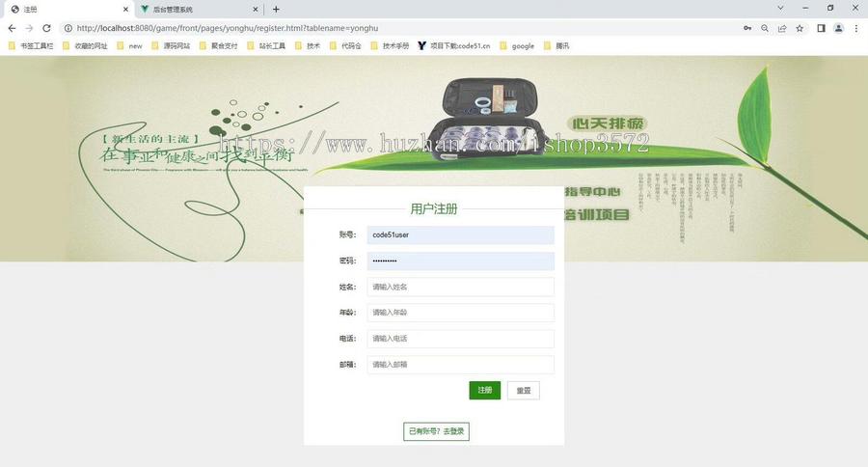
Task: Click the 年龄 age input
Action: point(461,313)
